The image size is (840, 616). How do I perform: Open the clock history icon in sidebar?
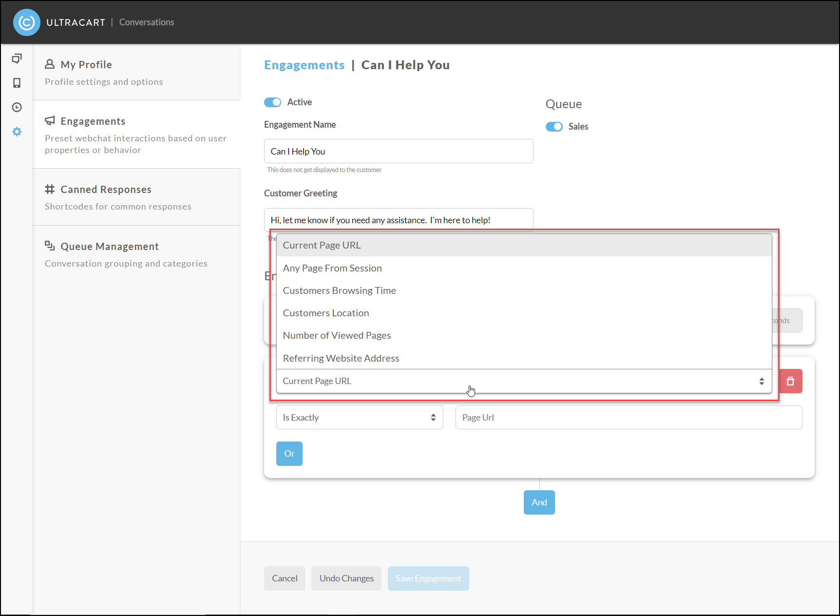tap(17, 107)
